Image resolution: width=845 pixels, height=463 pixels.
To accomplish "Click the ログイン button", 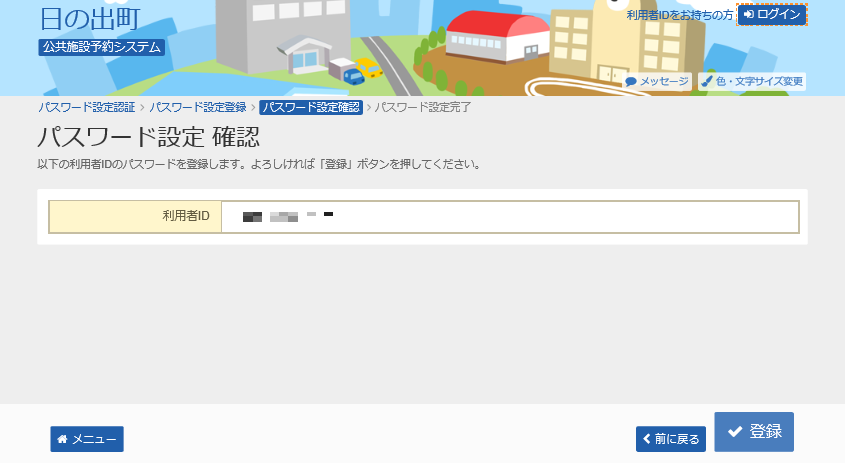I will pyautogui.click(x=772, y=15).
